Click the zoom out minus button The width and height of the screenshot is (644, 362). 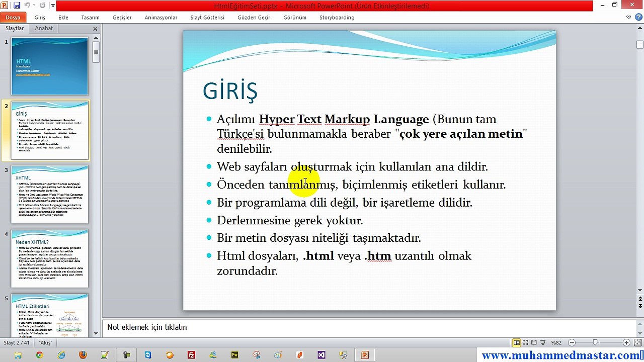[572, 343]
